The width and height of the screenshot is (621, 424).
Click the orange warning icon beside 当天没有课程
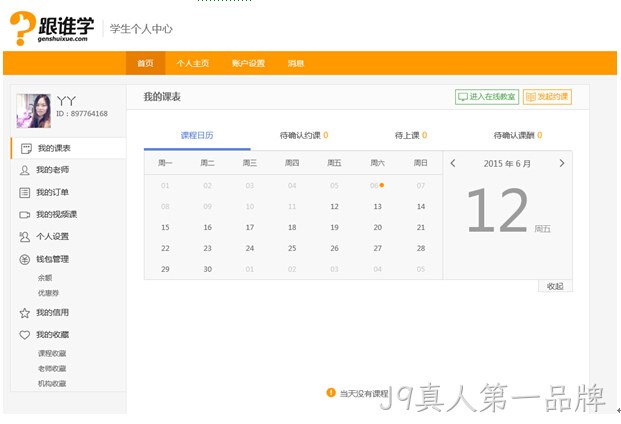pos(331,392)
